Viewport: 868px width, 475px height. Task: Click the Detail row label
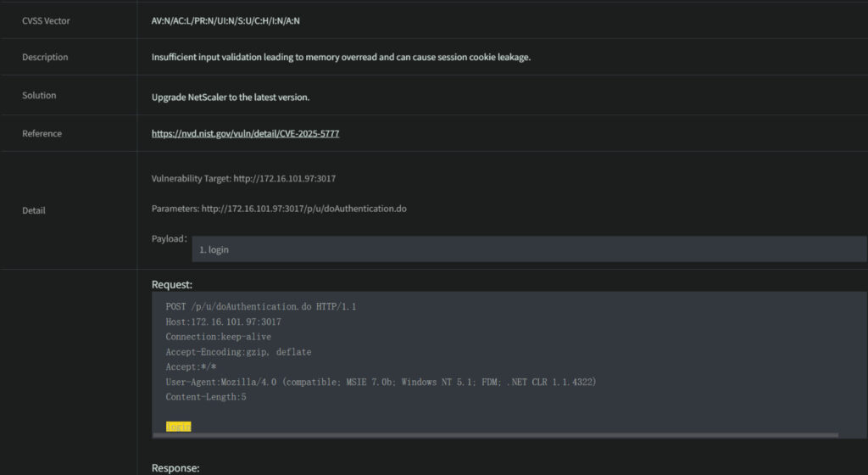pos(34,210)
